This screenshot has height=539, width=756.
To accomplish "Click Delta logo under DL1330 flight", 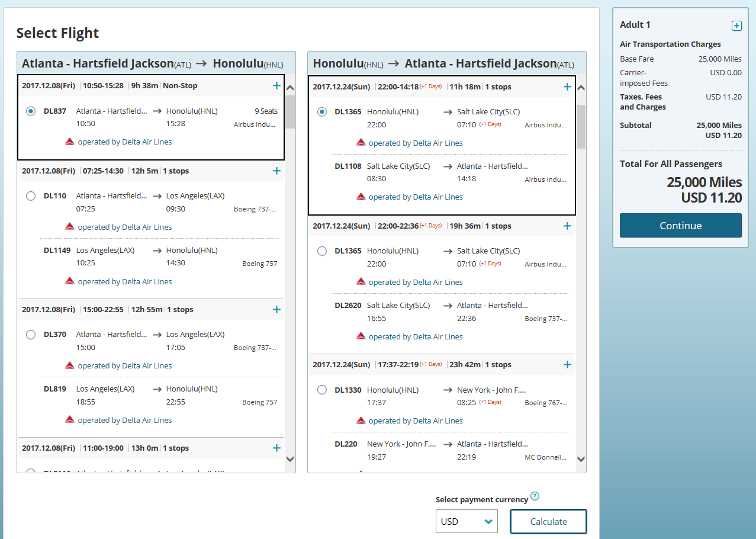I will coord(361,421).
